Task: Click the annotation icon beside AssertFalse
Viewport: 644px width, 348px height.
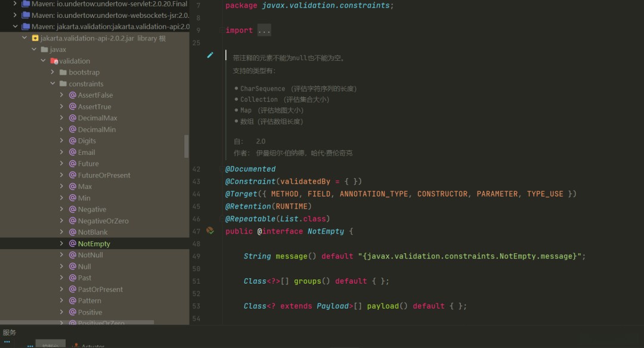Action: coord(72,95)
